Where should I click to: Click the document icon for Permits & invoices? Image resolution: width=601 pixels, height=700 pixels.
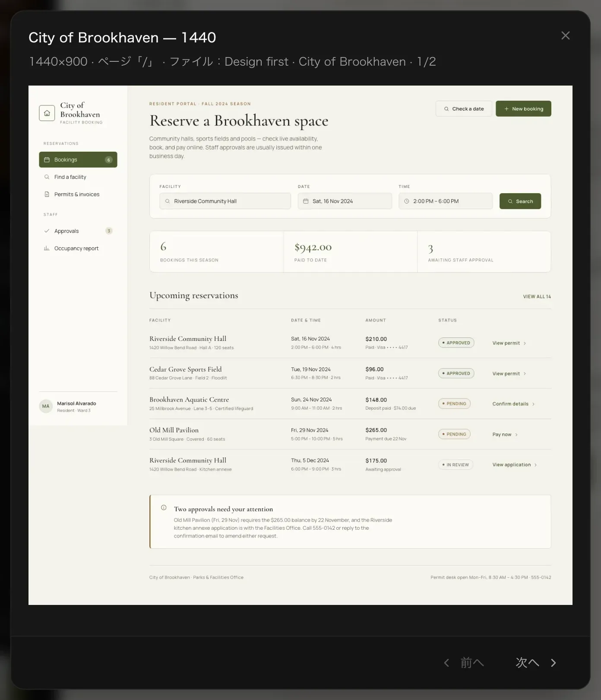coord(47,194)
